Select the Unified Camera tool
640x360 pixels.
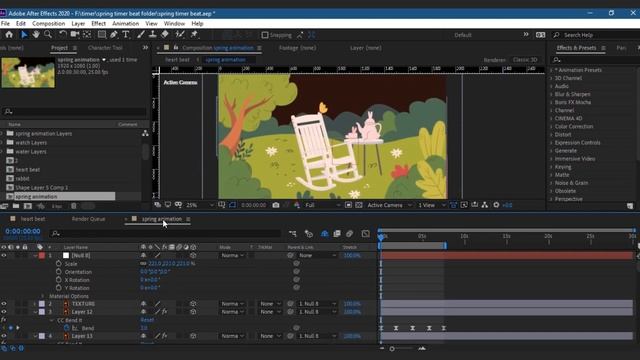(74, 35)
